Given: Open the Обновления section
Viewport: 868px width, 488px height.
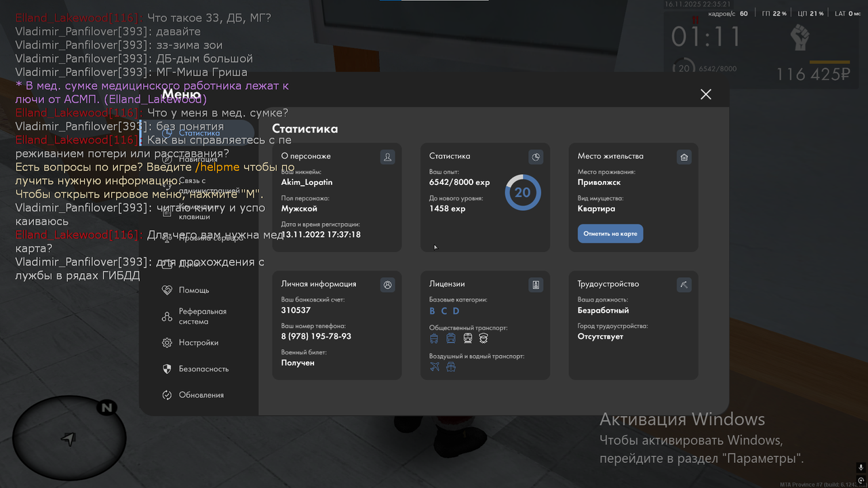Looking at the screenshot, I should pos(201,395).
